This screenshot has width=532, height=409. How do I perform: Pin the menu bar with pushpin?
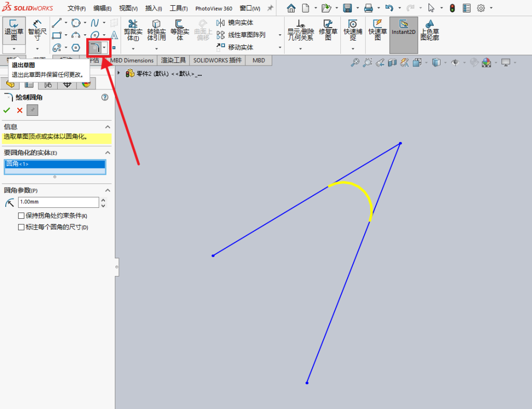pyautogui.click(x=270, y=8)
